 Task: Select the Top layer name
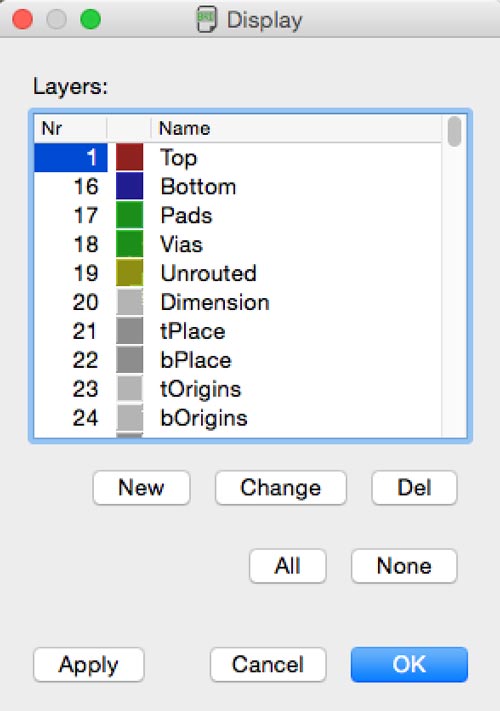[179, 158]
